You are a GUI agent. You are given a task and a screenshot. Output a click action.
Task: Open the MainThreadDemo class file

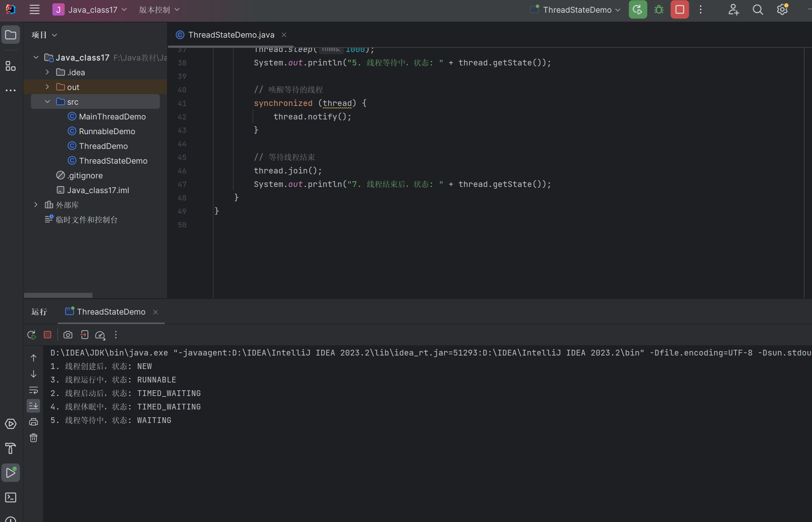[112, 117]
